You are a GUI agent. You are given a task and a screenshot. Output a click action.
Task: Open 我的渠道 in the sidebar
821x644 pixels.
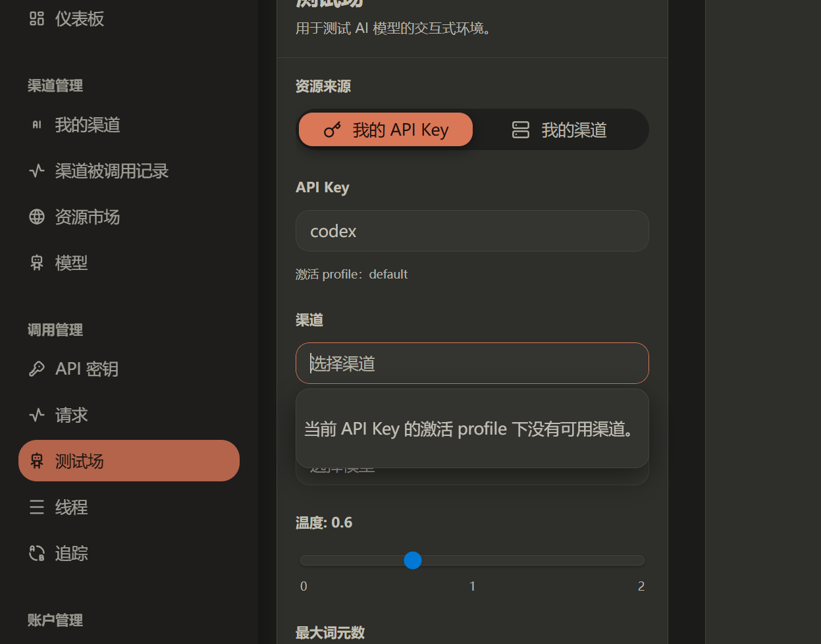coord(129,124)
